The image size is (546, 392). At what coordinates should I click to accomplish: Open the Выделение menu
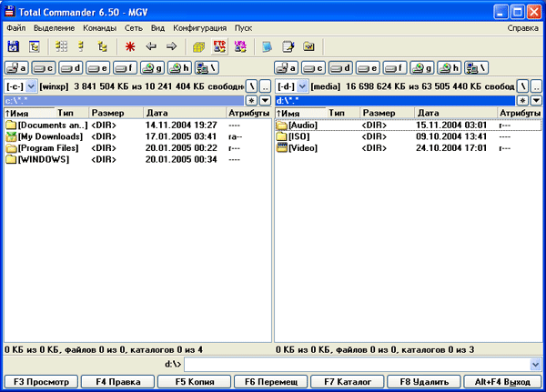point(54,28)
